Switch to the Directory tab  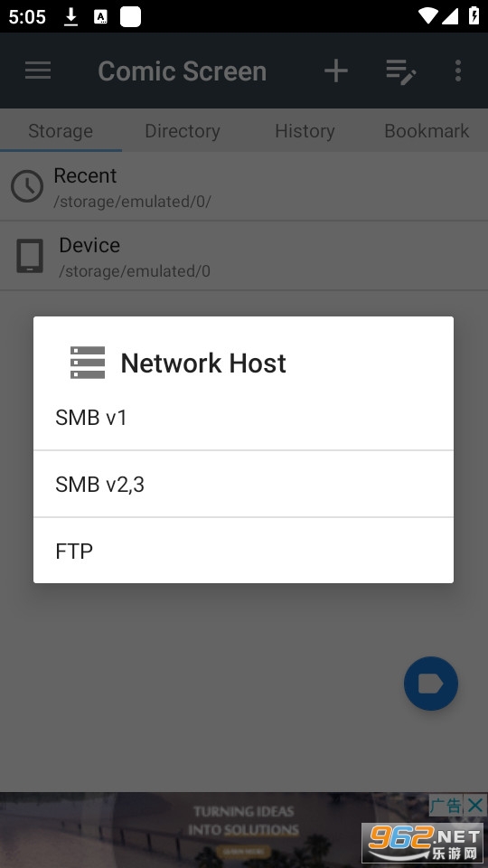pyautogui.click(x=183, y=130)
